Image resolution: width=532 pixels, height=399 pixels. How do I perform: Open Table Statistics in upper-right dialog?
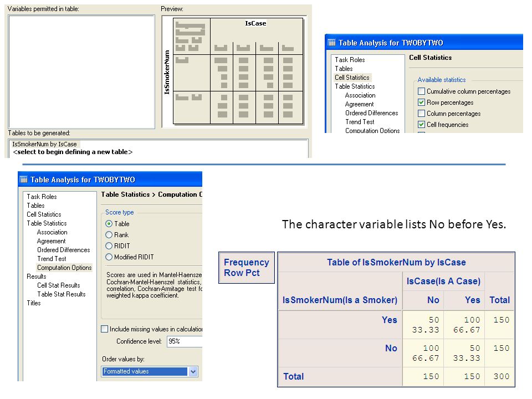(355, 86)
